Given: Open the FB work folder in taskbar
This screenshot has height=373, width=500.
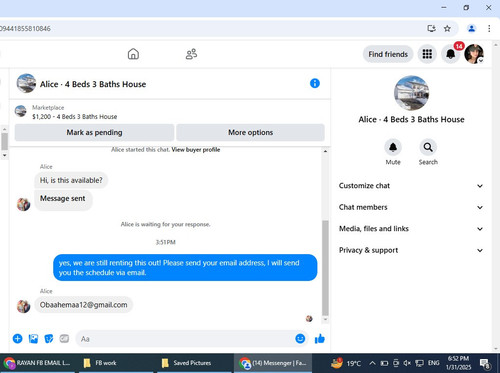Looking at the screenshot, I should (x=116, y=363).
